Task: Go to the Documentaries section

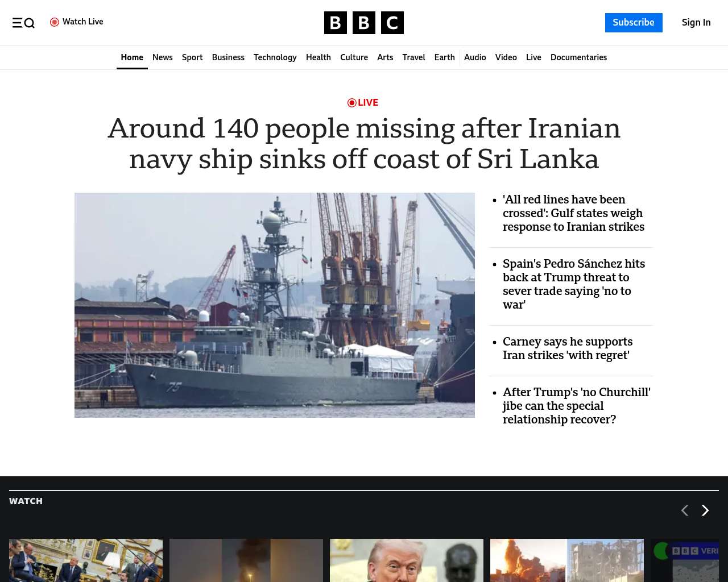Action: click(578, 57)
